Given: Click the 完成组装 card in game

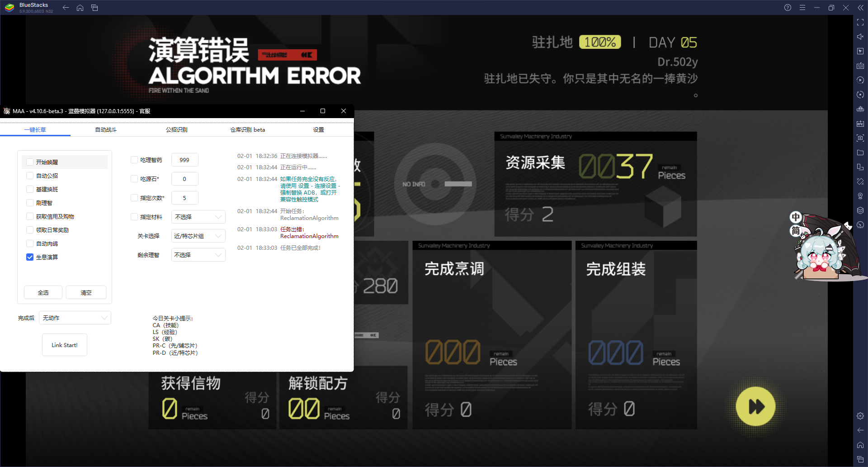Looking at the screenshot, I should tap(636, 335).
